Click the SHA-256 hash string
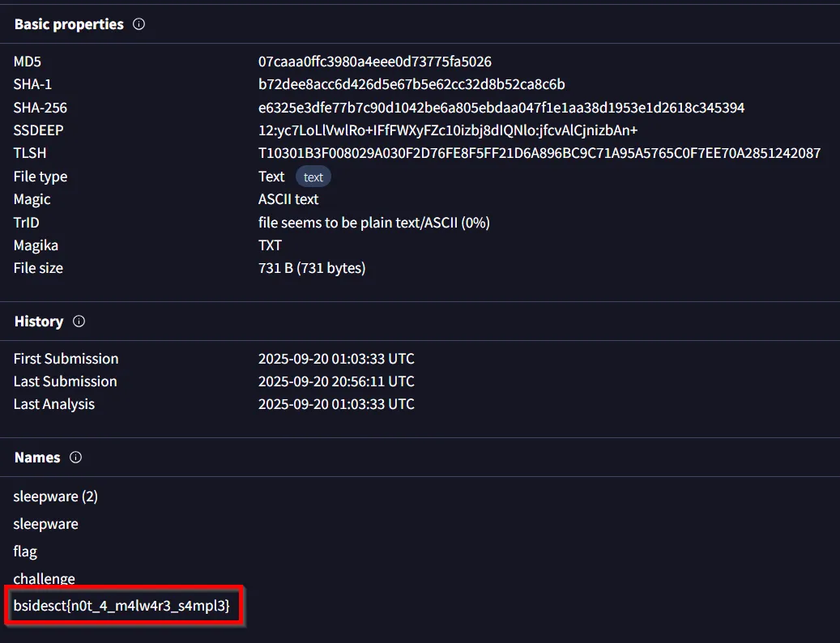The image size is (840, 643). point(501,108)
